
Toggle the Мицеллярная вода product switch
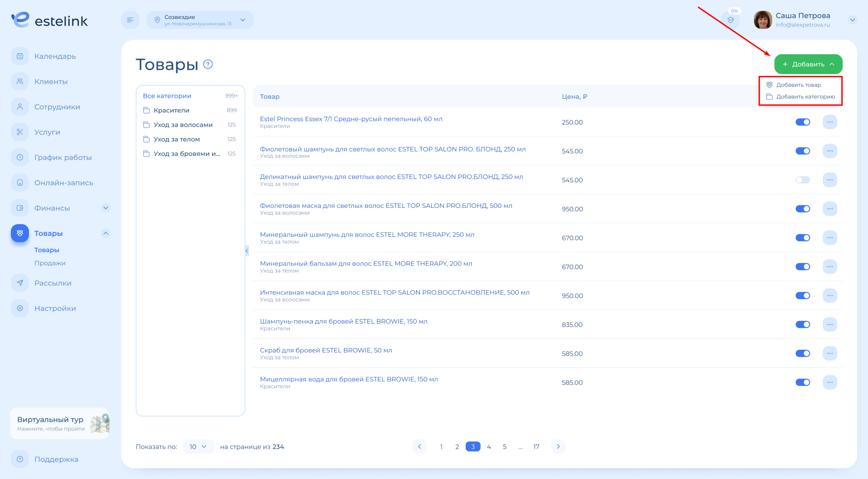[x=803, y=382]
